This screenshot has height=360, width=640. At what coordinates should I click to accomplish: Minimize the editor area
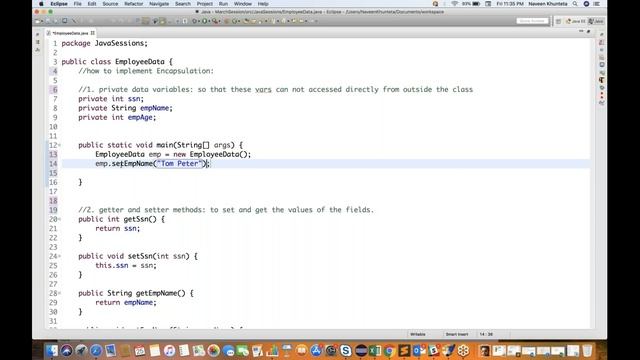pyautogui.click(x=581, y=31)
